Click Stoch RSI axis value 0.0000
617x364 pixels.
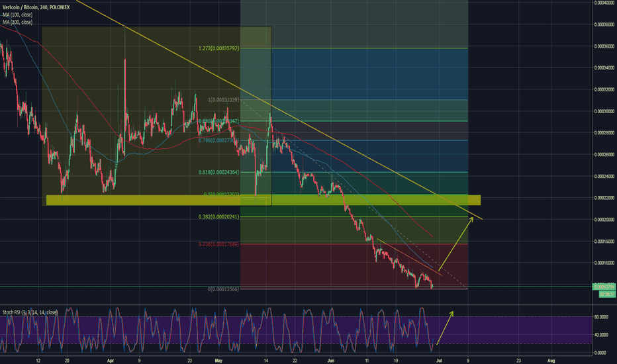pos(600,353)
